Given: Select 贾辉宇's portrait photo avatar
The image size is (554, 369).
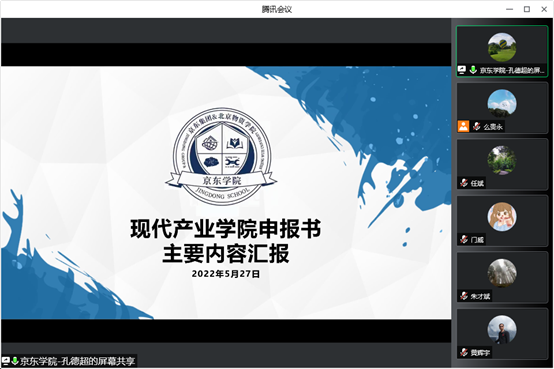Looking at the screenshot, I should click(x=502, y=330).
